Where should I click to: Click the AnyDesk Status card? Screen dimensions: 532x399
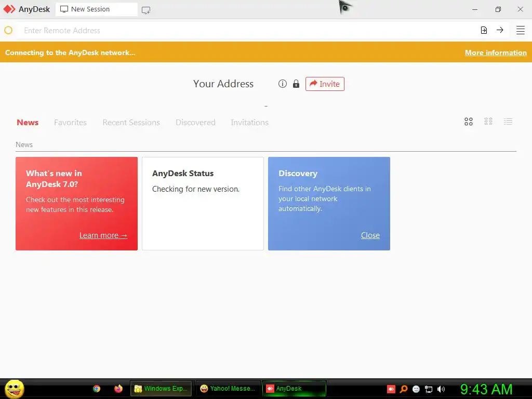(203, 204)
